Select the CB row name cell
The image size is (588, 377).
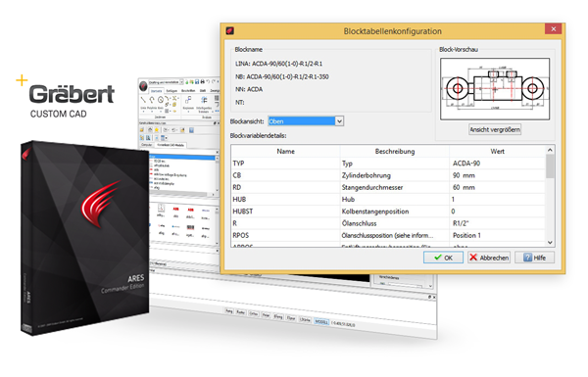click(x=286, y=175)
